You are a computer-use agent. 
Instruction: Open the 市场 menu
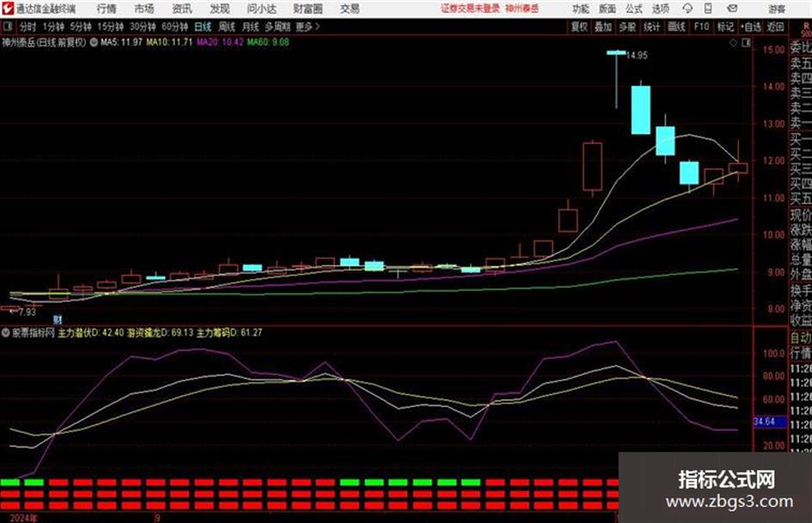[144, 9]
